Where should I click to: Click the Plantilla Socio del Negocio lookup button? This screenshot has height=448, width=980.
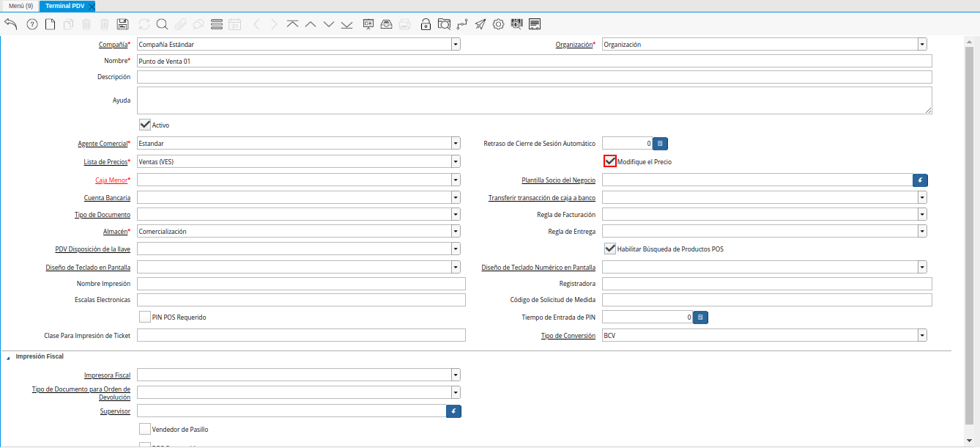[920, 180]
